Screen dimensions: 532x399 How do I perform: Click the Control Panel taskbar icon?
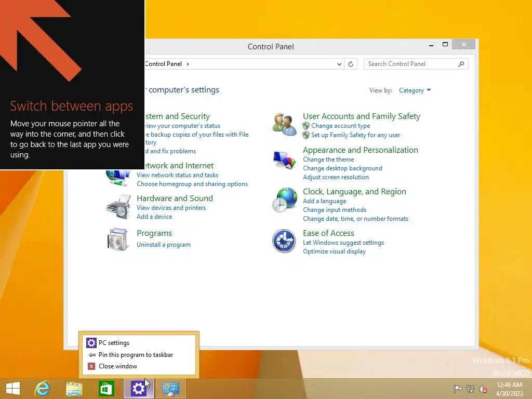(x=170, y=389)
